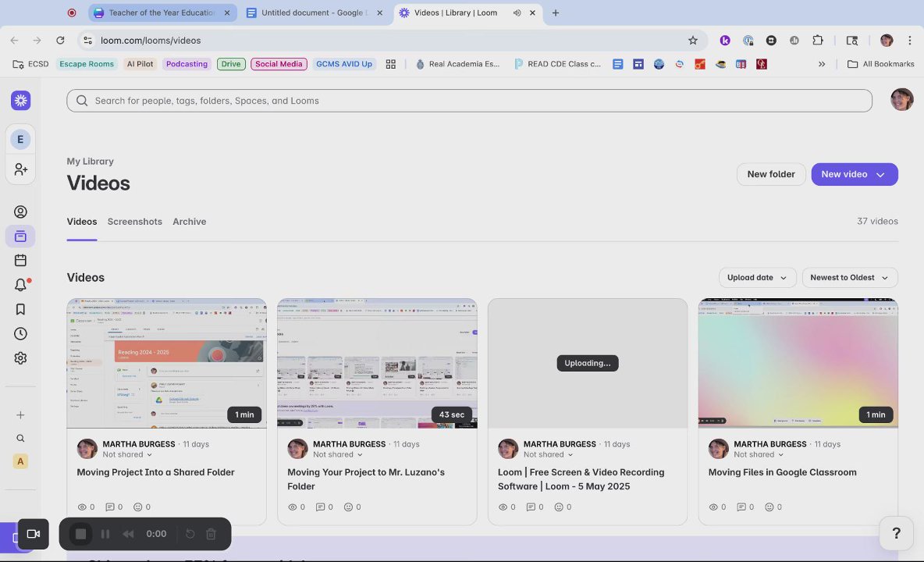Delete recording with trash icon
The height and width of the screenshot is (562, 924).
[x=211, y=534]
